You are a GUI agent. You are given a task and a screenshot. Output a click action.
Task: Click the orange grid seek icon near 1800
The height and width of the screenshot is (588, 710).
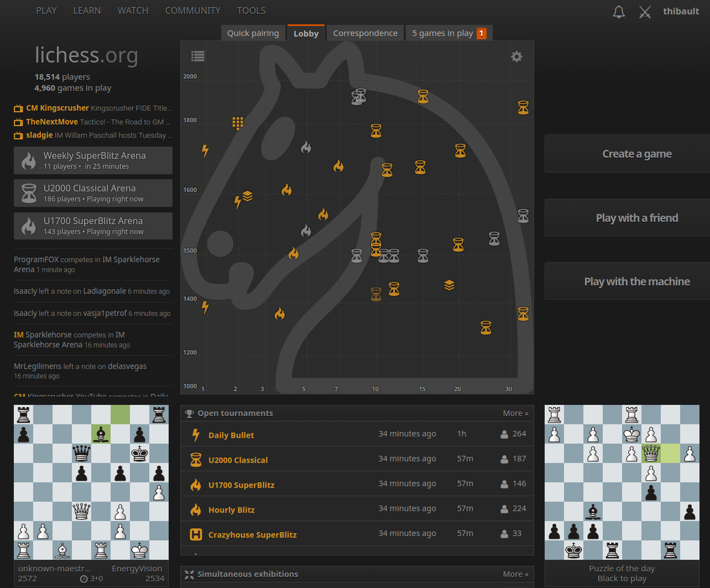pyautogui.click(x=238, y=123)
